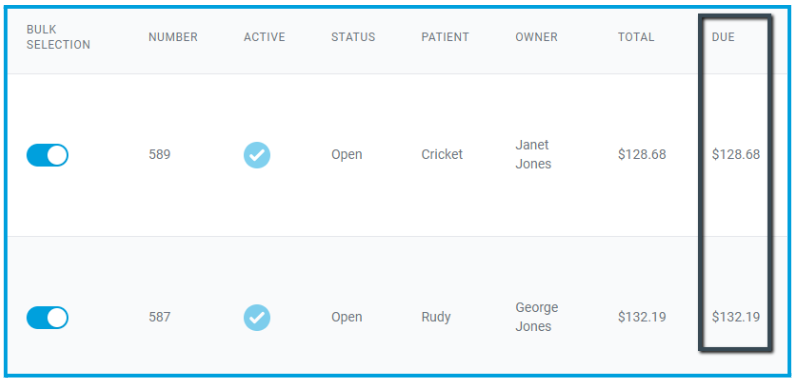Sort by the ACTIVE column header
This screenshot has height=379, width=793.
coord(265,37)
